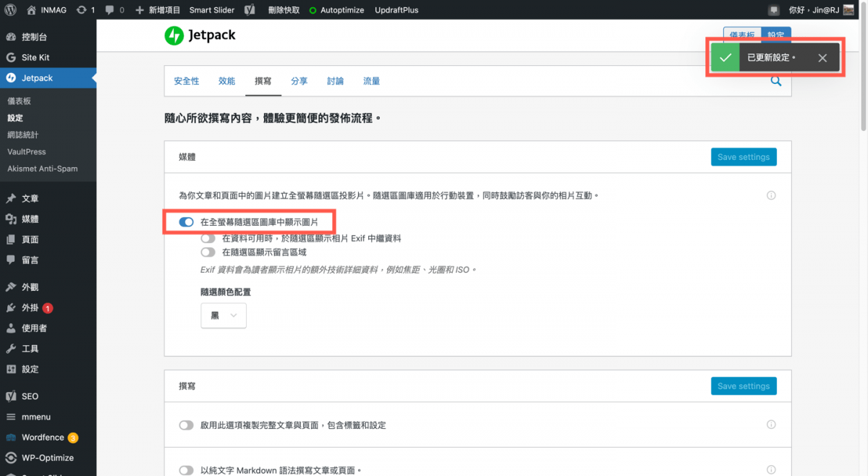The width and height of the screenshot is (868, 476).
Task: Open the notifications icon near user name
Action: click(774, 10)
